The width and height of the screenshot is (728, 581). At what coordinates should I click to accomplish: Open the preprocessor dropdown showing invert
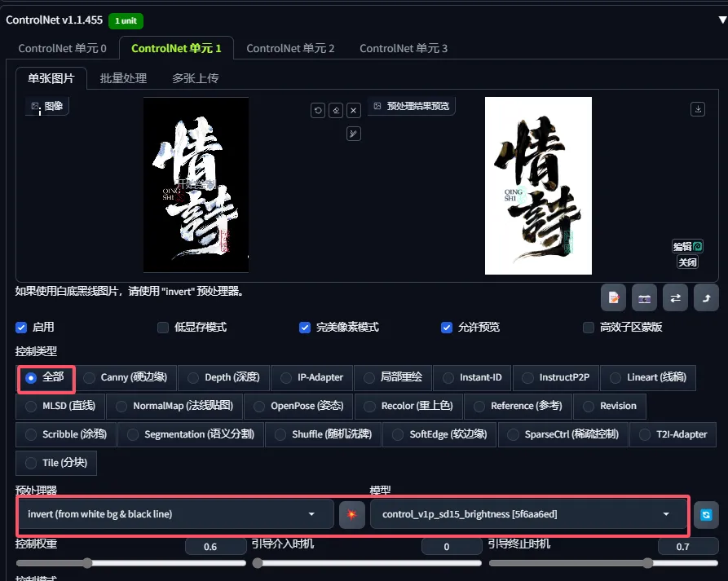point(171,514)
